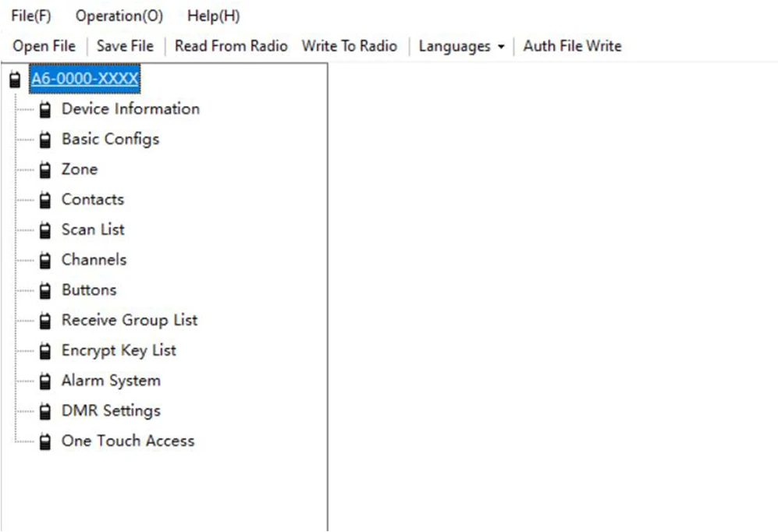
Task: Select the One Touch Access label
Action: tap(128, 442)
